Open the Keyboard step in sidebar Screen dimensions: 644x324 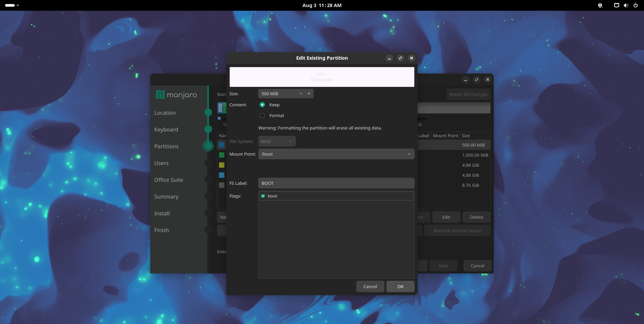pyautogui.click(x=166, y=129)
